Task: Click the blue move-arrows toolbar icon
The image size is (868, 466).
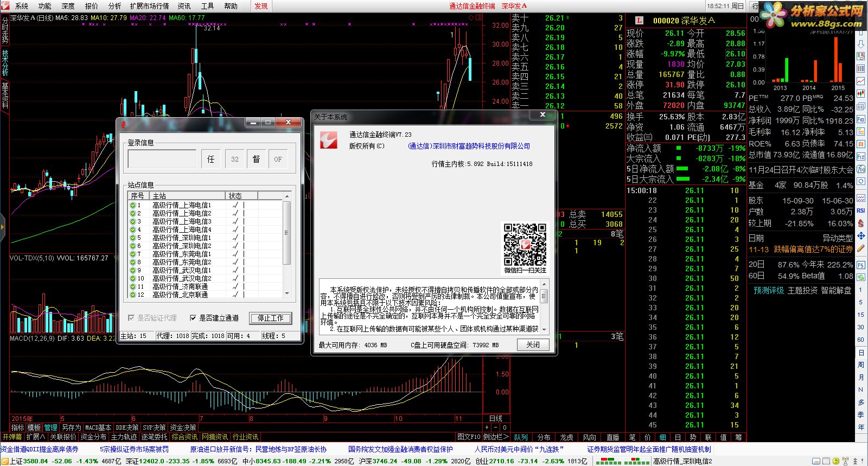Action: pyautogui.click(x=861, y=235)
